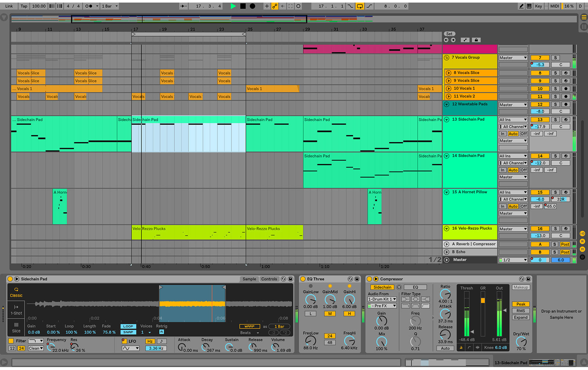
Task: Fold the 16 Velo-Rezzo Plucks track
Action: 447,229
